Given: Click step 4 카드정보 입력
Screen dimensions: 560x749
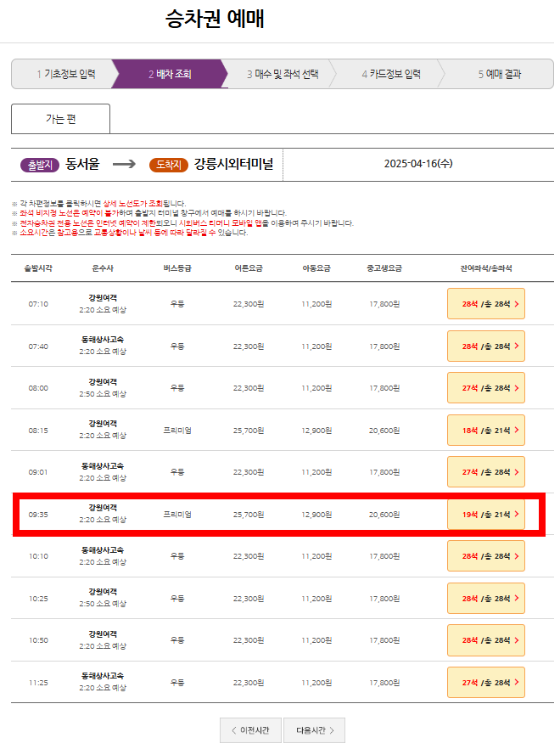Looking at the screenshot, I should coord(391,74).
